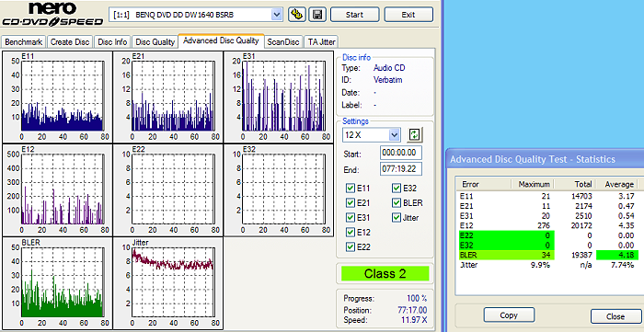Select the E11 row in Statistics list
Viewport: 644px width, 332px height.
[548, 196]
